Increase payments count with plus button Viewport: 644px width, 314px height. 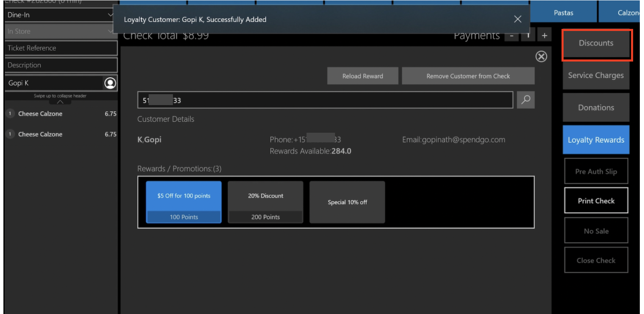(544, 36)
